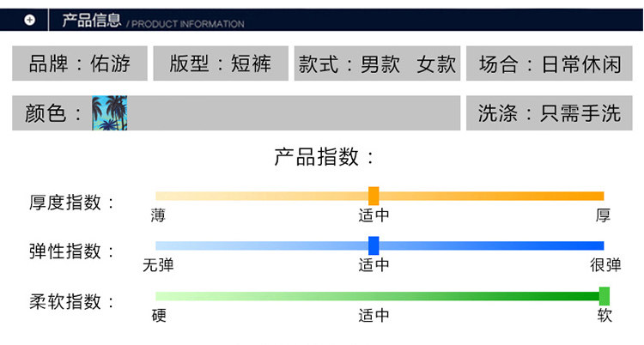Click the plus icon in the header
This screenshot has height=345, width=644.
tap(29, 20)
